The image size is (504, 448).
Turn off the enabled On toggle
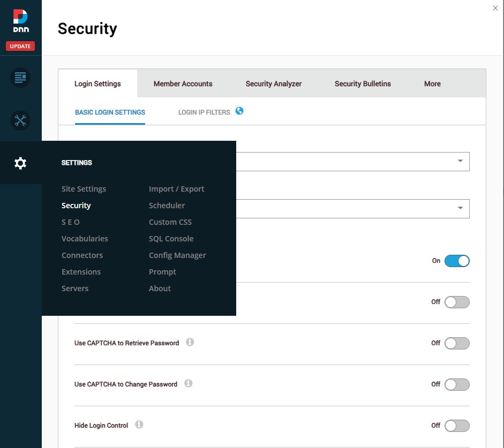(x=456, y=261)
